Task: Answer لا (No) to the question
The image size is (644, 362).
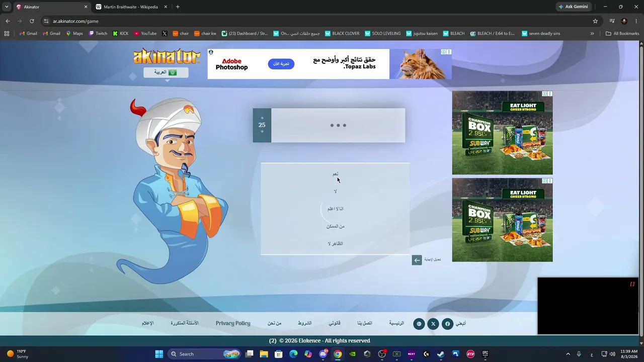Action: point(335,192)
